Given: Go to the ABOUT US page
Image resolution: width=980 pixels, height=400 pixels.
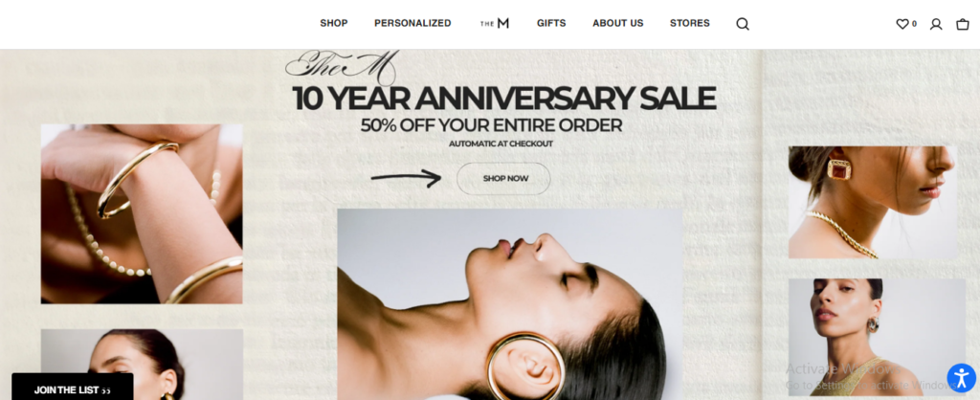Looking at the screenshot, I should pyautogui.click(x=617, y=23).
